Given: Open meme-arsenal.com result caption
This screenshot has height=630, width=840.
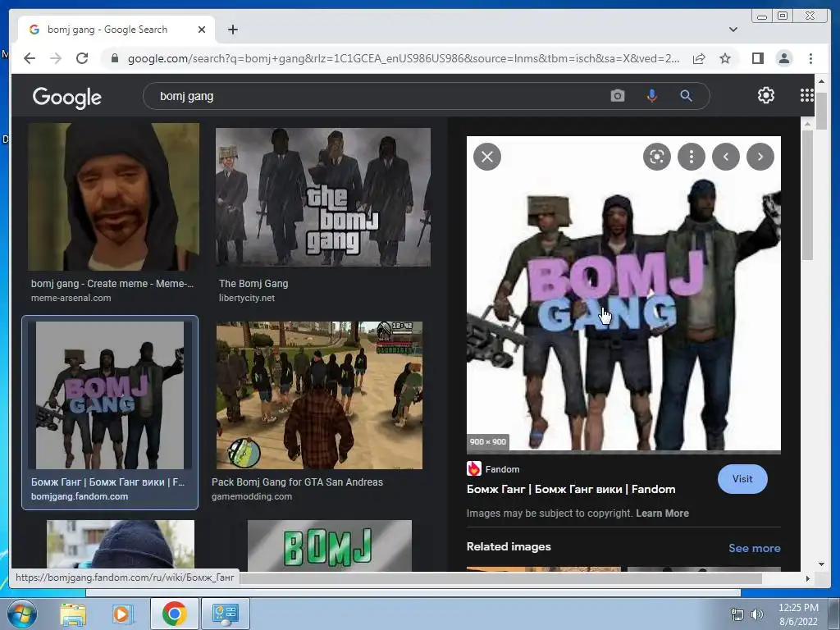Looking at the screenshot, I should (112, 290).
